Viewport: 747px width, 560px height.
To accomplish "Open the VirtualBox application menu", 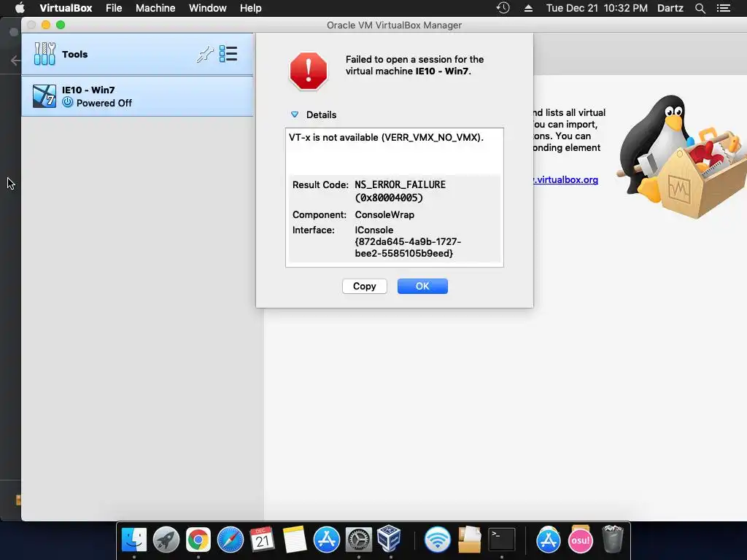I will click(x=66, y=8).
